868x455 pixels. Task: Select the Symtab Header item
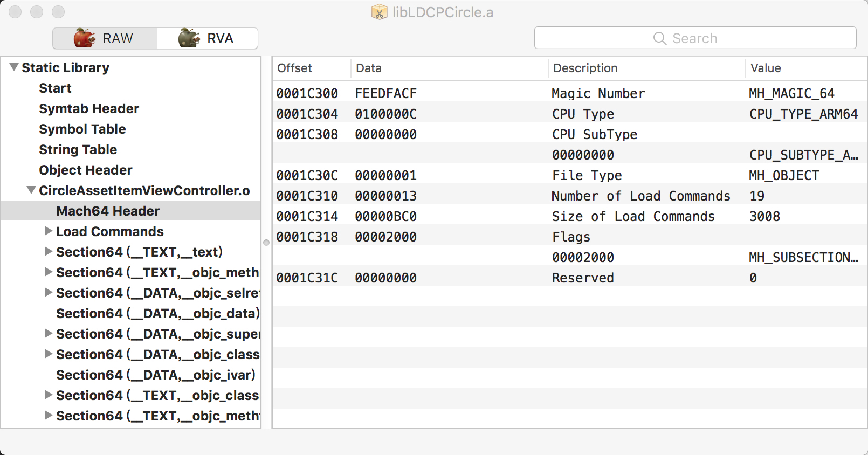89,108
